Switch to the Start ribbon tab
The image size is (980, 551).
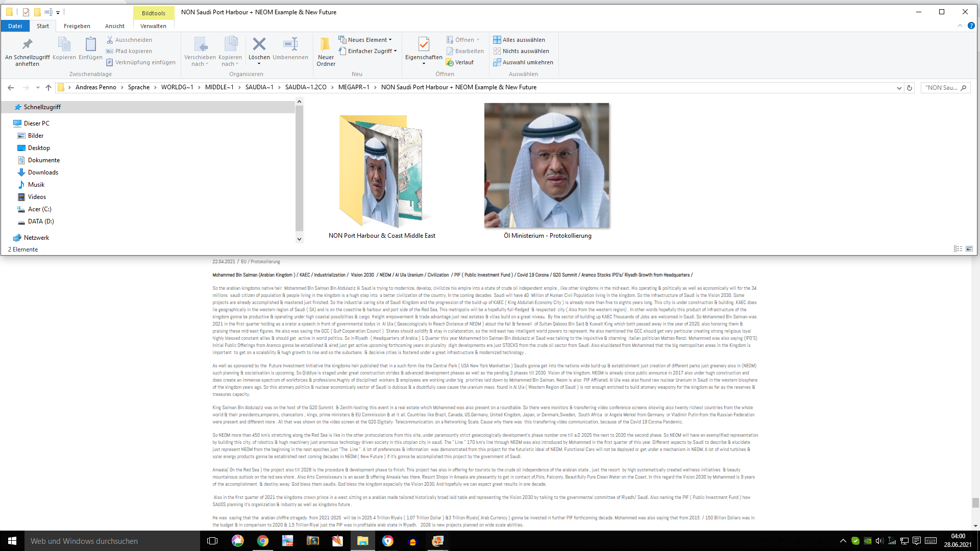tap(43, 26)
